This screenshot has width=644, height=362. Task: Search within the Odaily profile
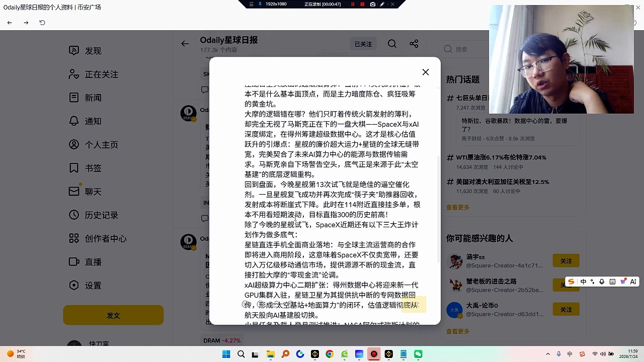tap(392, 44)
